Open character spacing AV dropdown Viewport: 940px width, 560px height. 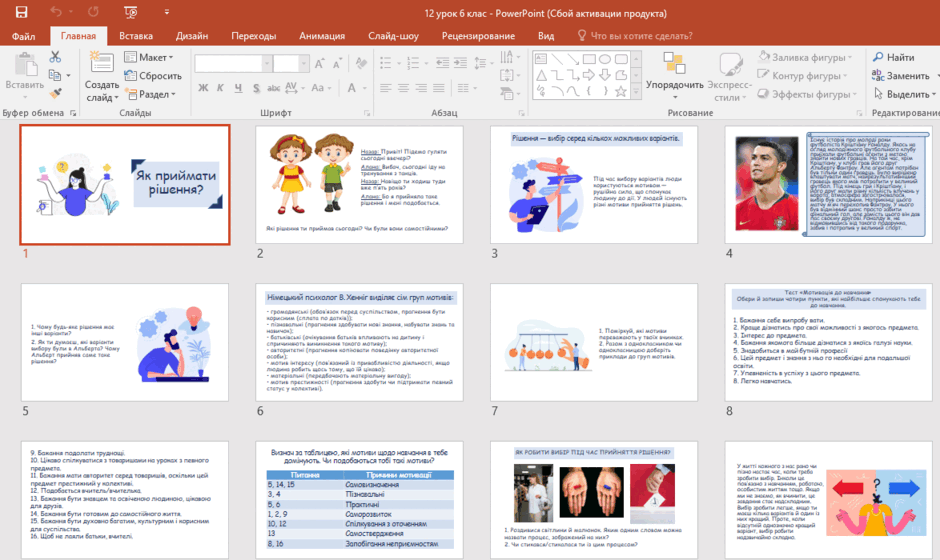pos(294,88)
